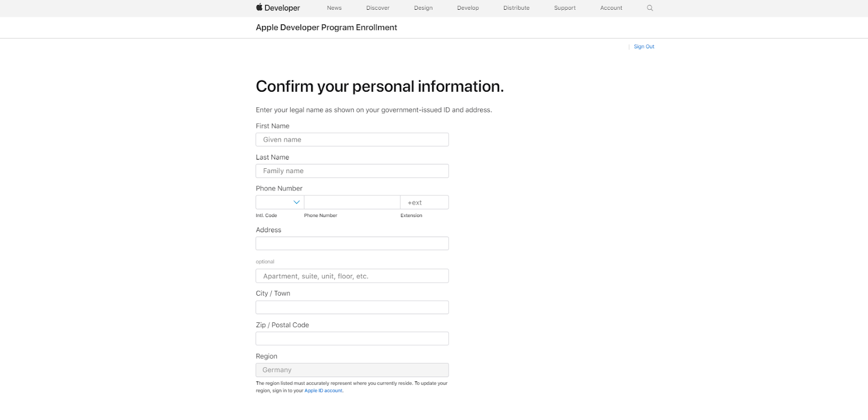Open the News menu item
This screenshot has height=420, width=868.
[334, 8]
